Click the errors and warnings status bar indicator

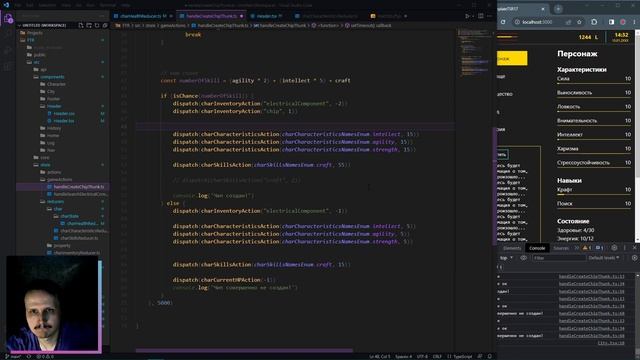pos(45,356)
